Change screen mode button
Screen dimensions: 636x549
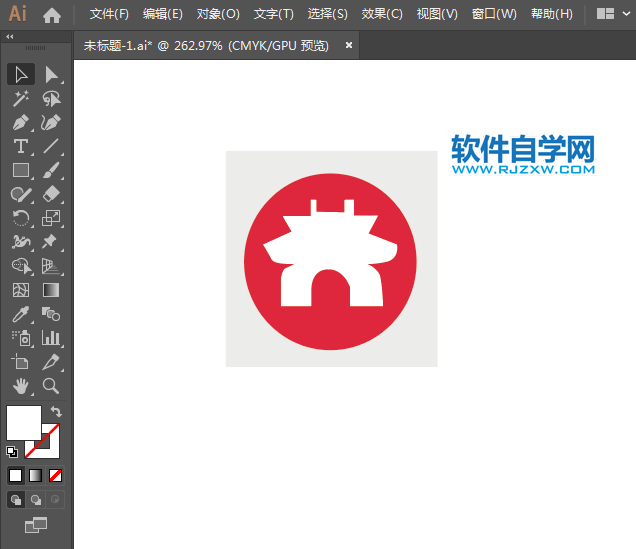click(x=36, y=525)
